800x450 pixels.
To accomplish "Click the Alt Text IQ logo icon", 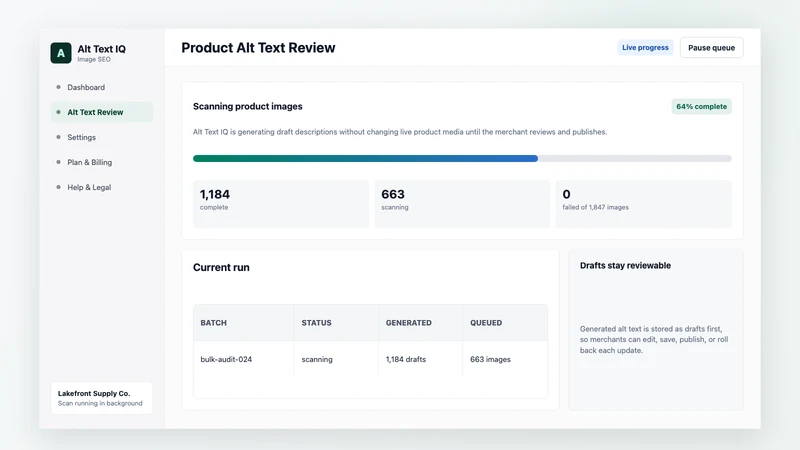I will tap(61, 53).
